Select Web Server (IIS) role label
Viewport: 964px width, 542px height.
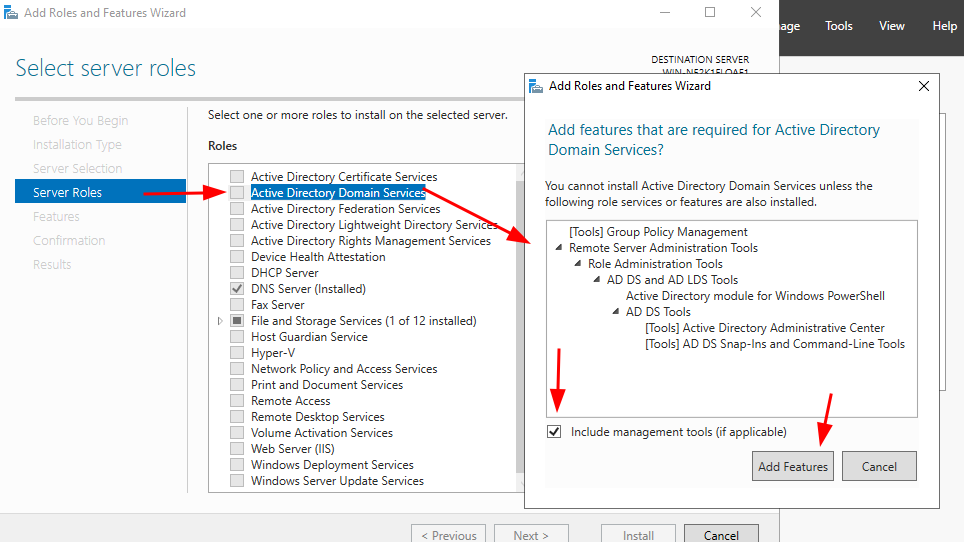coord(293,449)
